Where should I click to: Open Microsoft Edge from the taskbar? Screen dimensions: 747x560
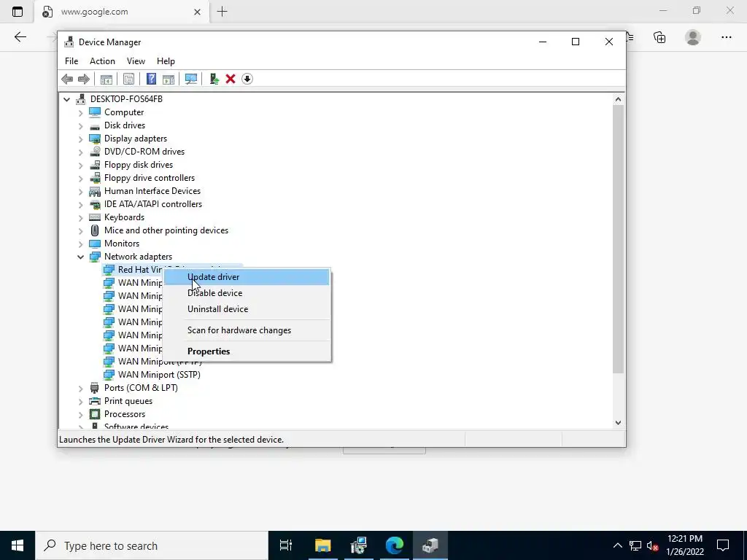[395, 545]
